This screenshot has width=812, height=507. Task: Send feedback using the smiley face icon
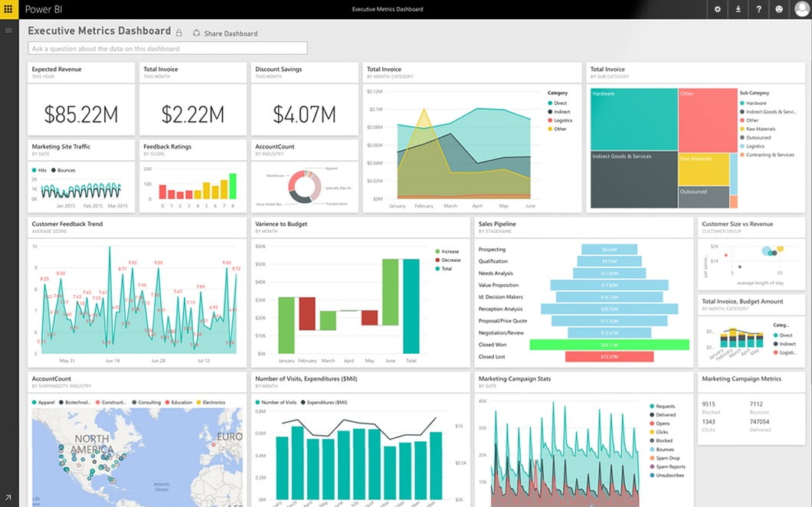pos(778,8)
